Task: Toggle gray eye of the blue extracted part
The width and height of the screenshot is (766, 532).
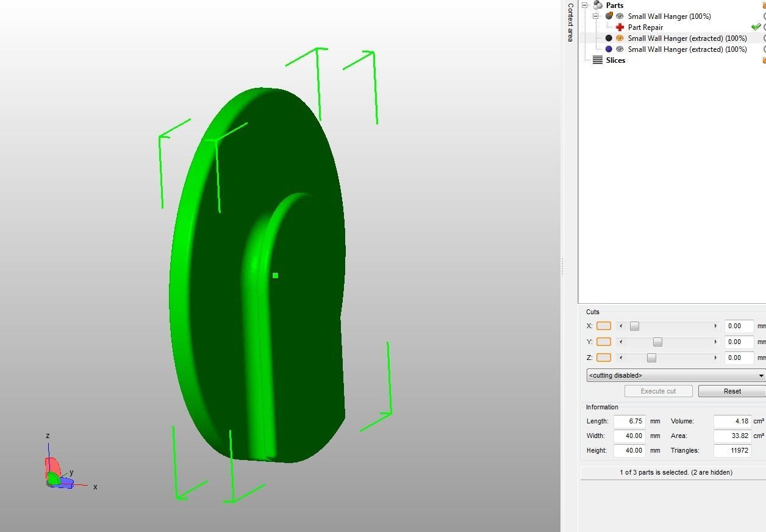Action: 620,49
